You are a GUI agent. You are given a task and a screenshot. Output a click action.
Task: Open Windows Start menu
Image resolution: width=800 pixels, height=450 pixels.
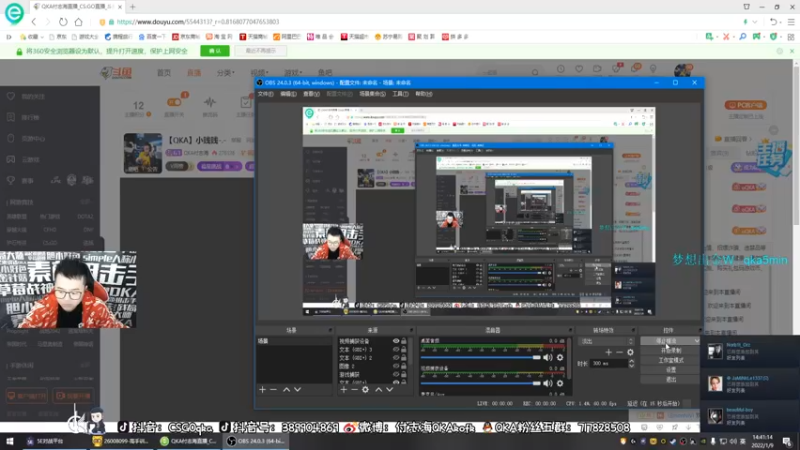[9, 441]
